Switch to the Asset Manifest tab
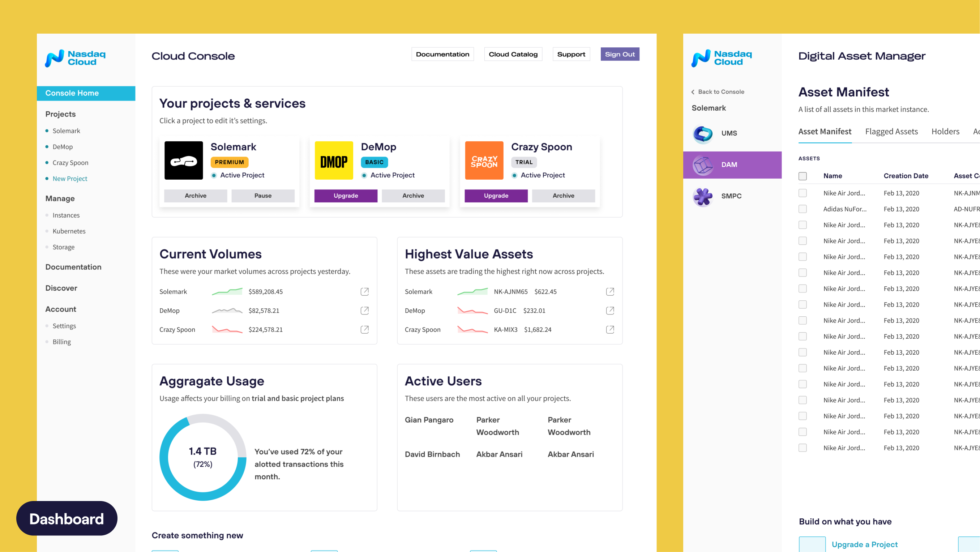The image size is (980, 552). click(825, 132)
